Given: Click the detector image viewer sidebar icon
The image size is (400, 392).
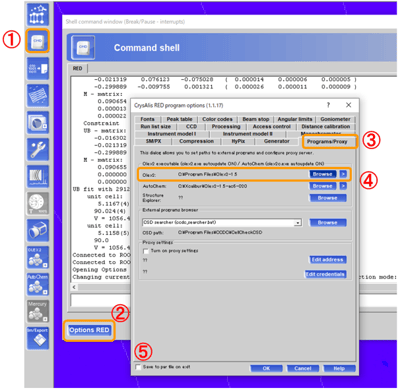Looking at the screenshot, I should tap(38, 122).
